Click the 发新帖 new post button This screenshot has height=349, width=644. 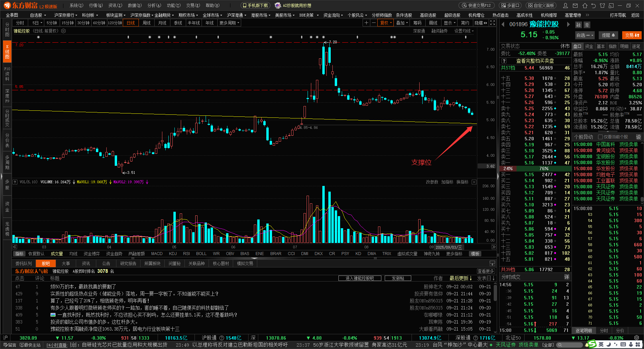pos(398,278)
